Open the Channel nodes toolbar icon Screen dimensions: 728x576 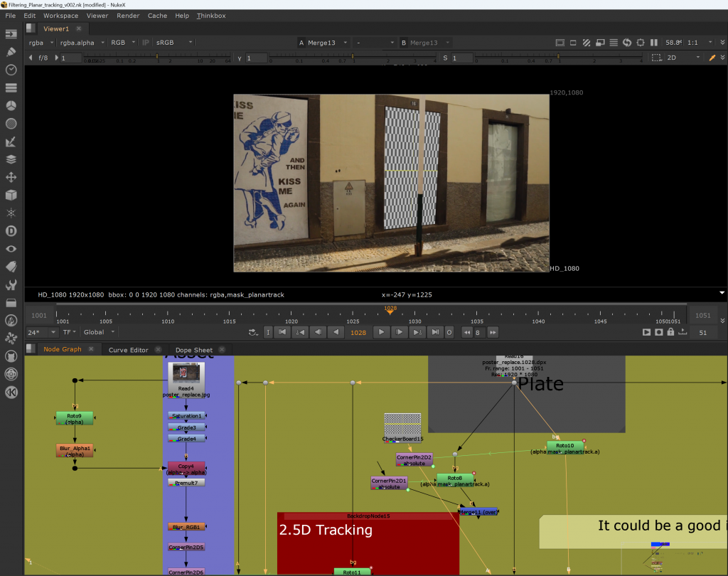pyautogui.click(x=11, y=87)
